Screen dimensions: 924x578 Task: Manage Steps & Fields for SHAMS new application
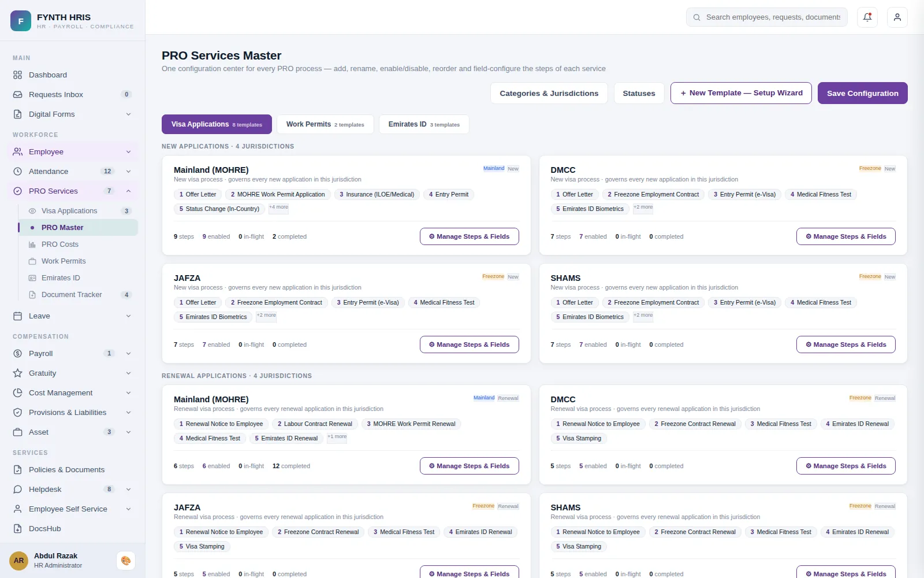[846, 344]
